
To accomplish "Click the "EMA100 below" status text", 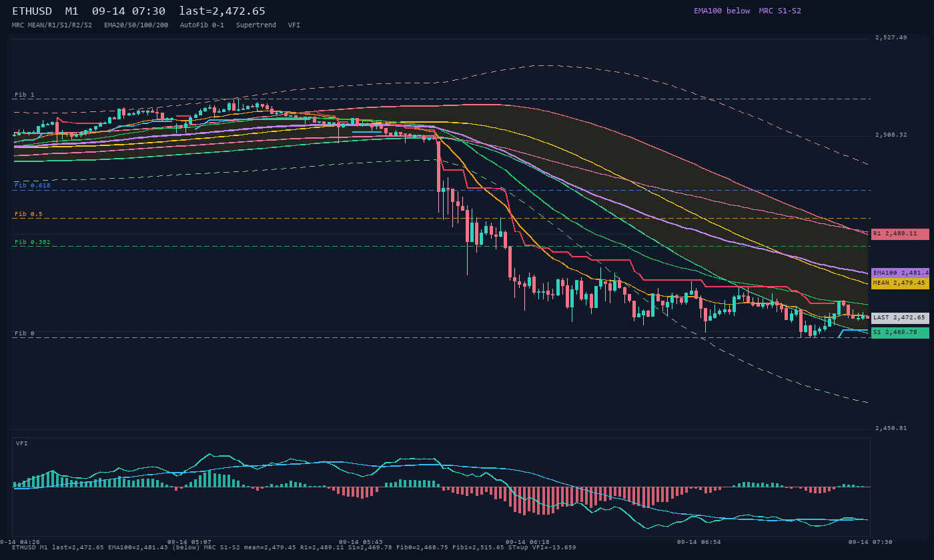I will point(722,11).
